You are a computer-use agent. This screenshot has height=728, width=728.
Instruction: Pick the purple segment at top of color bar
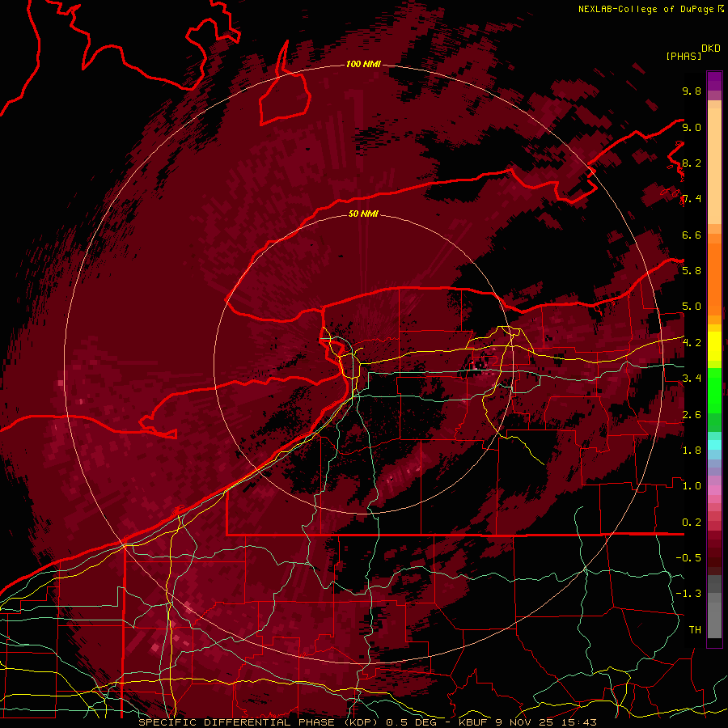point(714,81)
